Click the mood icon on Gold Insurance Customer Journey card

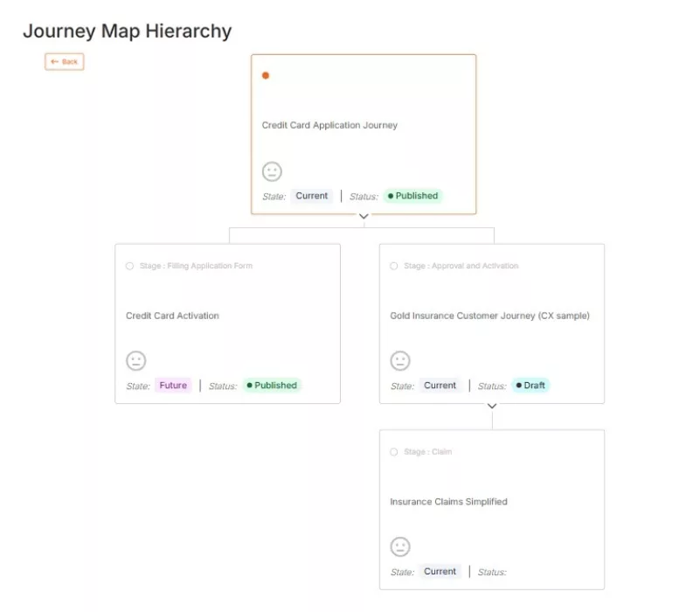[x=400, y=360]
